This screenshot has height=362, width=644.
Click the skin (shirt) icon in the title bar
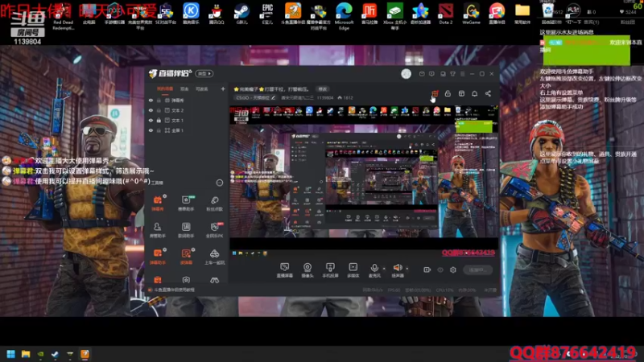tap(452, 74)
